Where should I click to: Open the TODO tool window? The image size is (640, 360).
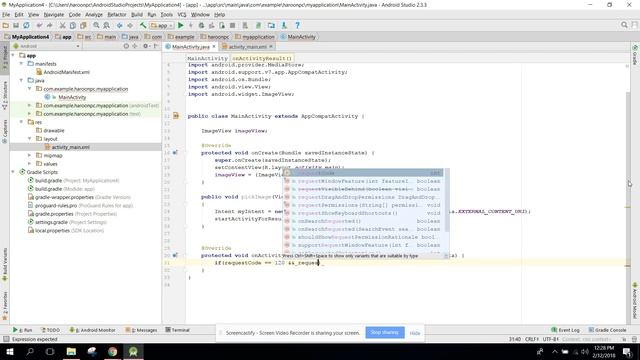(51, 330)
